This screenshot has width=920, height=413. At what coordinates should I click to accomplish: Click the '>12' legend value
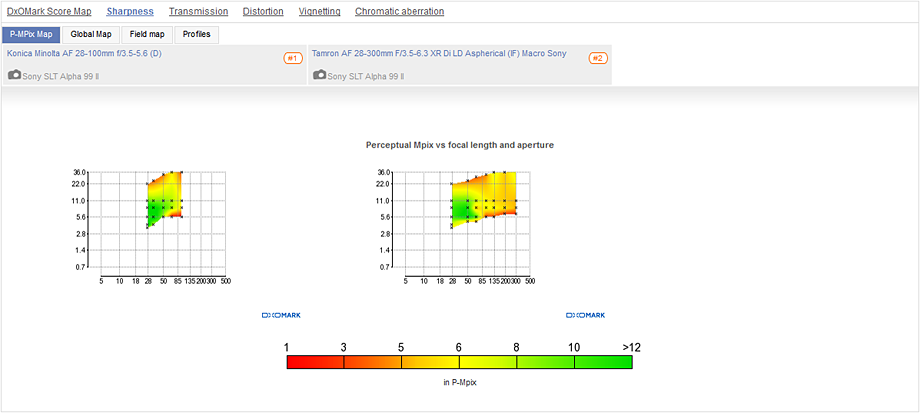pos(631,347)
